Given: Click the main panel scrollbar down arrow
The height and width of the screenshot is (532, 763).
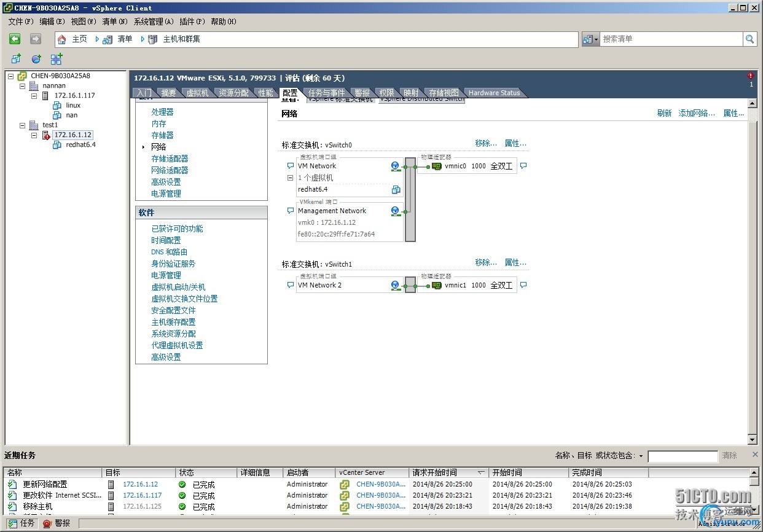Looking at the screenshot, I should pos(752,440).
